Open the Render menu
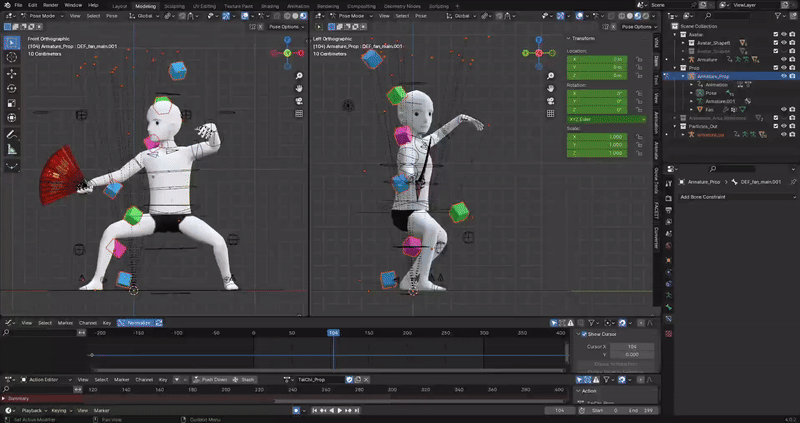 coord(50,5)
